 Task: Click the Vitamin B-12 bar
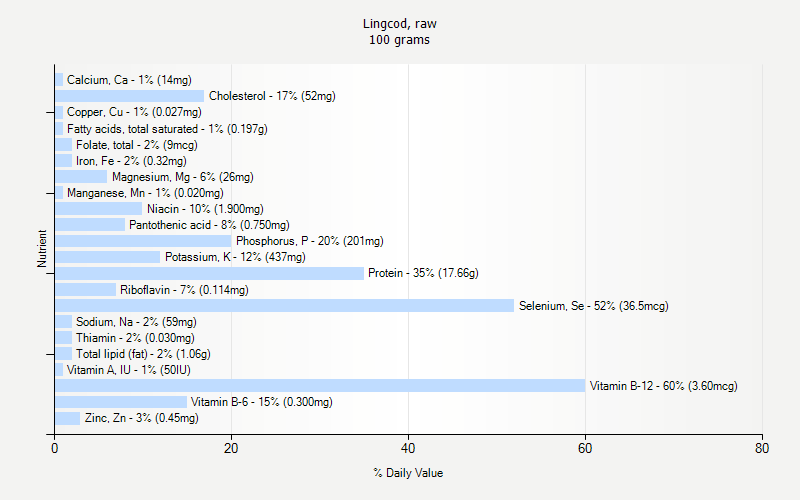click(320, 386)
